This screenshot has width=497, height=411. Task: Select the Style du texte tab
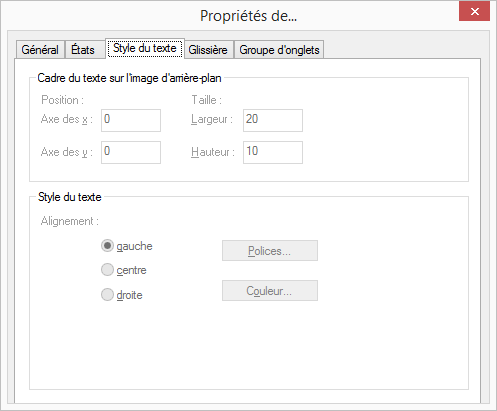[145, 49]
